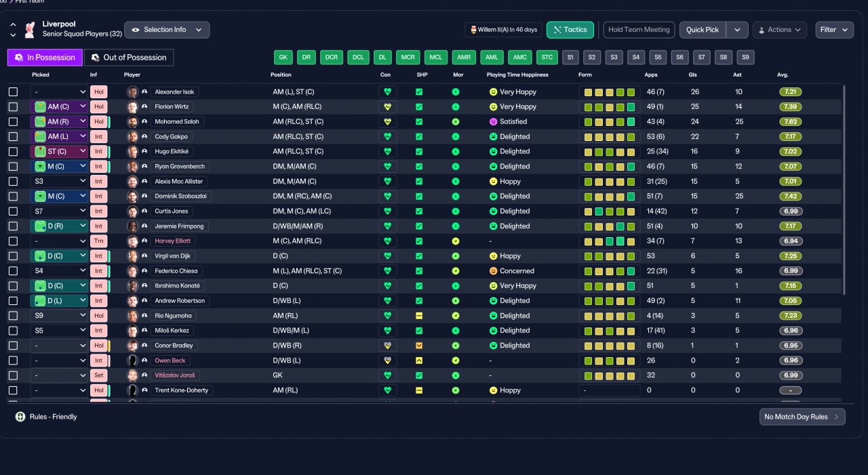868x475 pixels.
Task: Click Florian Wirtz's yellow condition heart icon
Action: [x=388, y=106]
